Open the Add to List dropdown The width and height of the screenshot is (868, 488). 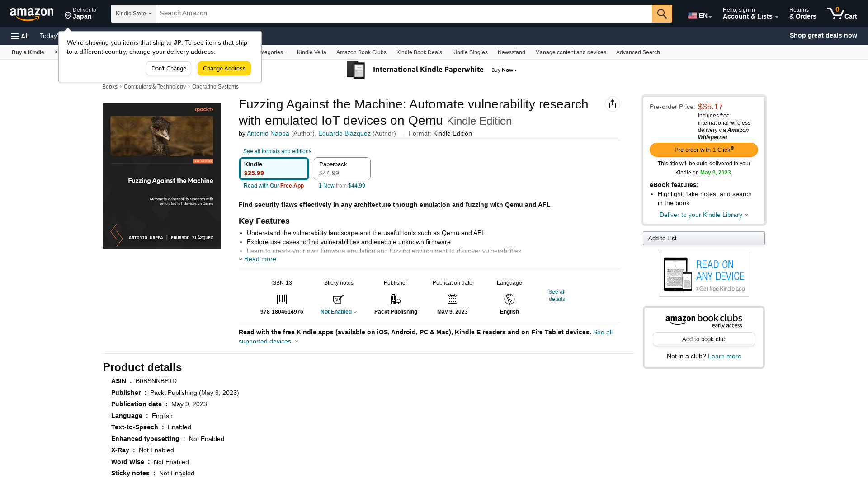(x=704, y=239)
